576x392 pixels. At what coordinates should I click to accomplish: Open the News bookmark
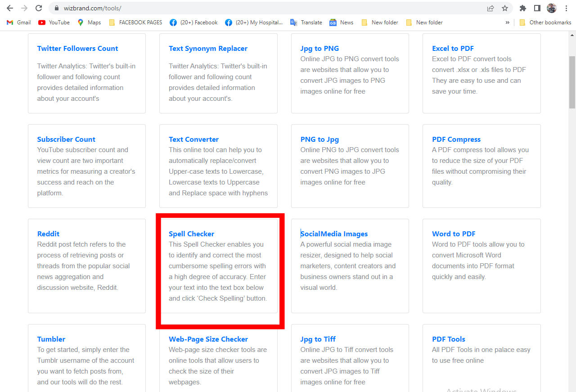click(341, 22)
